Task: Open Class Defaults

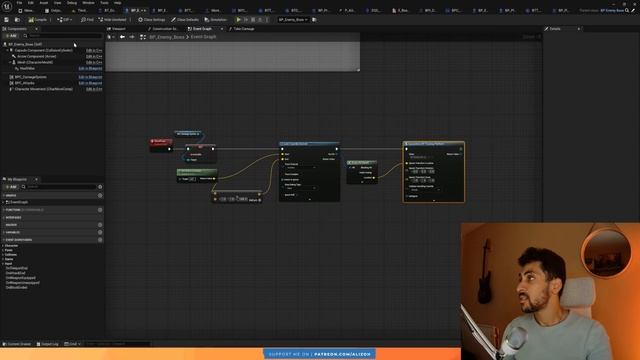Action: point(185,20)
